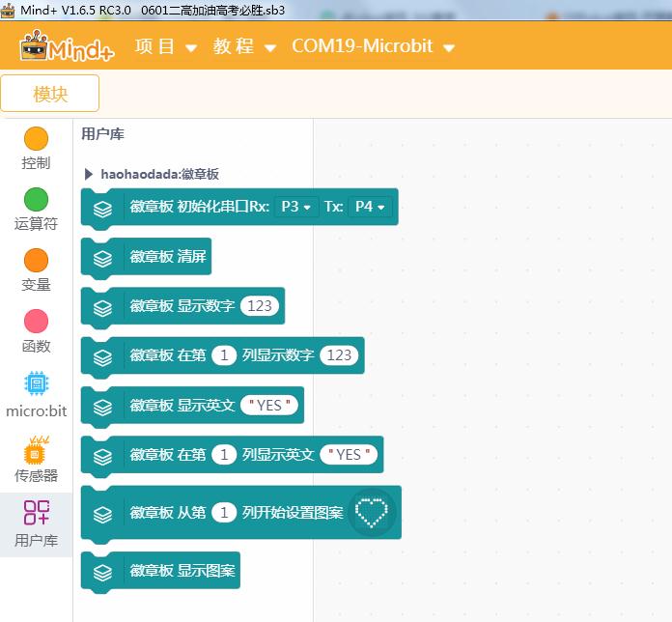Viewport: 672px width, 622px height.
Task: Click the 徽章板 初始化串口Rx: block label
Action: tap(199, 207)
